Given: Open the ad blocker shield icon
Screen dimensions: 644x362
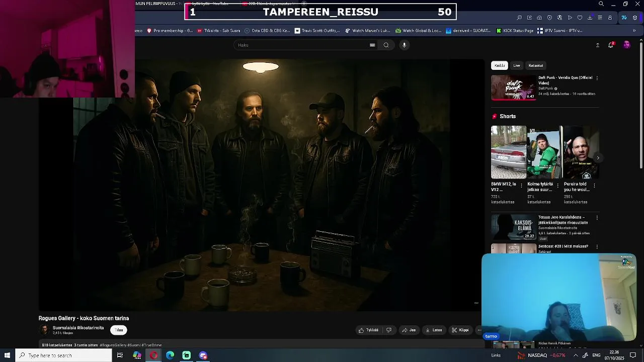Looking at the screenshot, I should point(549,18).
